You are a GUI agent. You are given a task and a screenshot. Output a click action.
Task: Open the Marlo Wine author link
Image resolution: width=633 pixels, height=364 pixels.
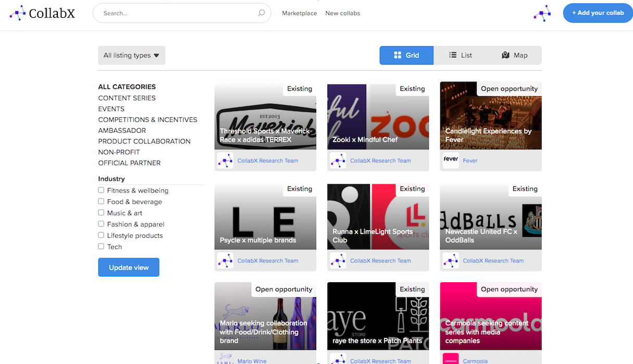[x=252, y=361]
